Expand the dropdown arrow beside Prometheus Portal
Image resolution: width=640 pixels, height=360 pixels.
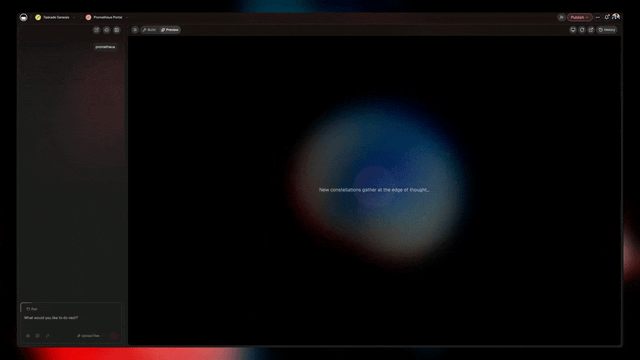(127, 17)
